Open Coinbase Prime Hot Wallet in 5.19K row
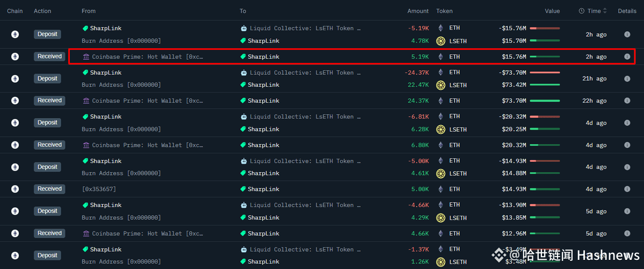The image size is (644, 269). pyautogui.click(x=148, y=57)
